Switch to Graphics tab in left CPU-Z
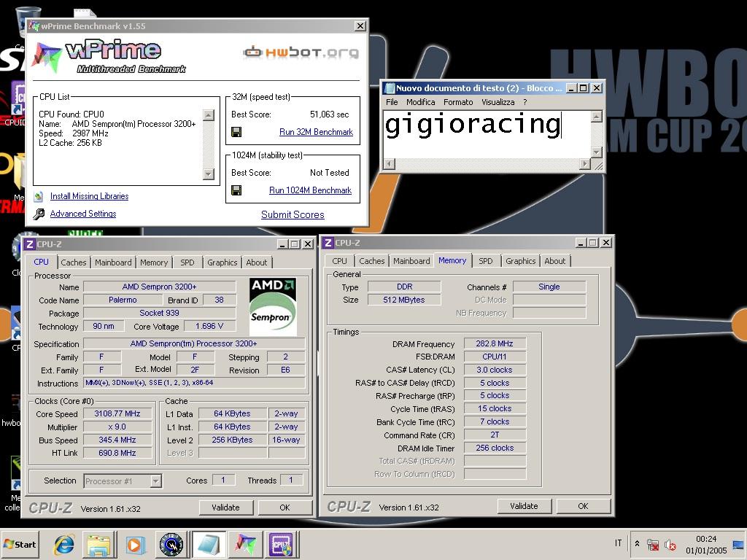The width and height of the screenshot is (747, 560). tap(222, 262)
